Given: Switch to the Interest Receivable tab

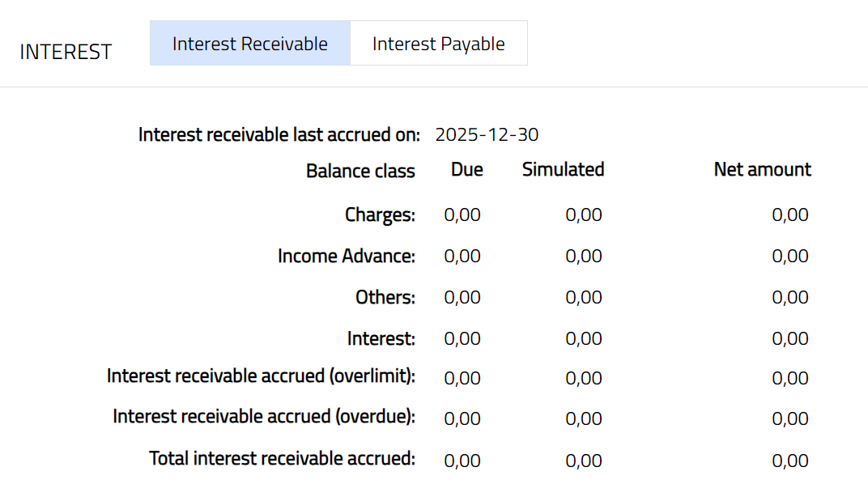Looking at the screenshot, I should (249, 44).
